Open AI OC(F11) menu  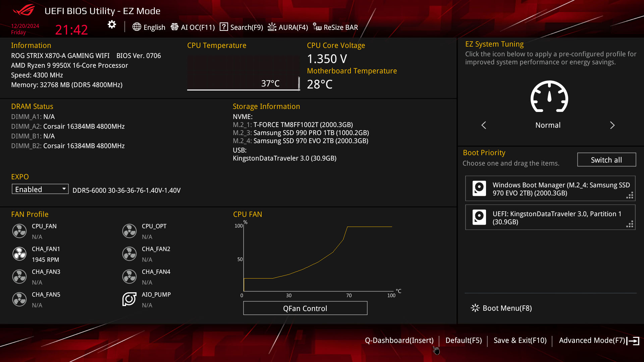point(198,27)
